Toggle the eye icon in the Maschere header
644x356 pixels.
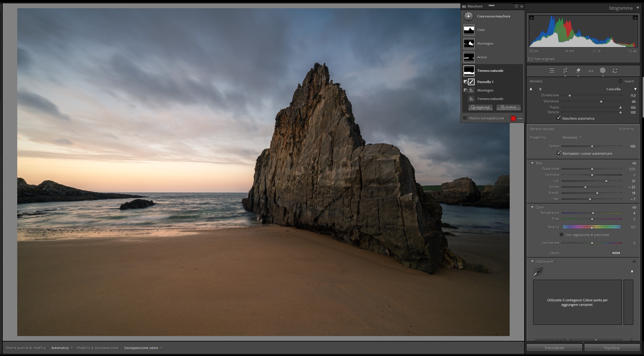click(x=464, y=6)
